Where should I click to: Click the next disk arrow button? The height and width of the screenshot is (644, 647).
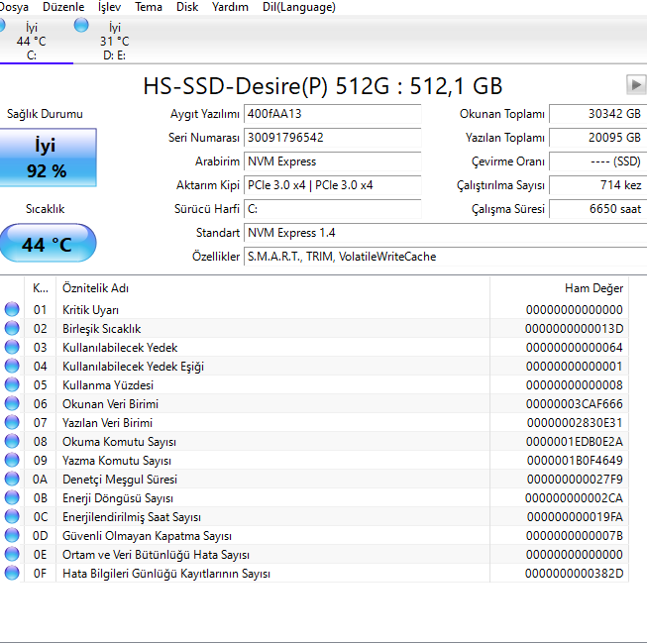[636, 85]
